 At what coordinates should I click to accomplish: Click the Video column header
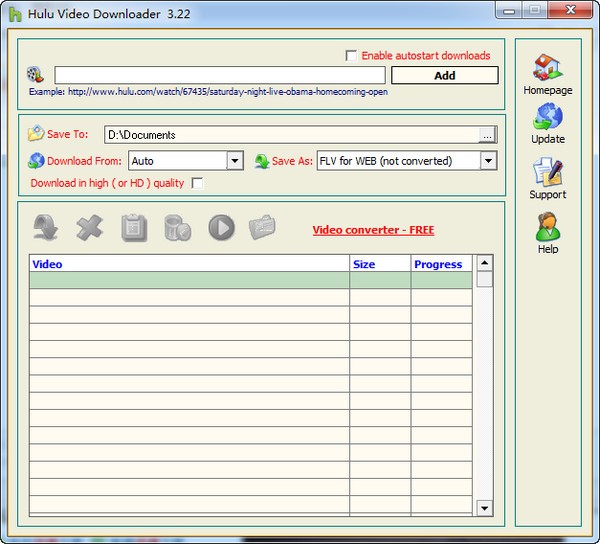[x=189, y=264]
